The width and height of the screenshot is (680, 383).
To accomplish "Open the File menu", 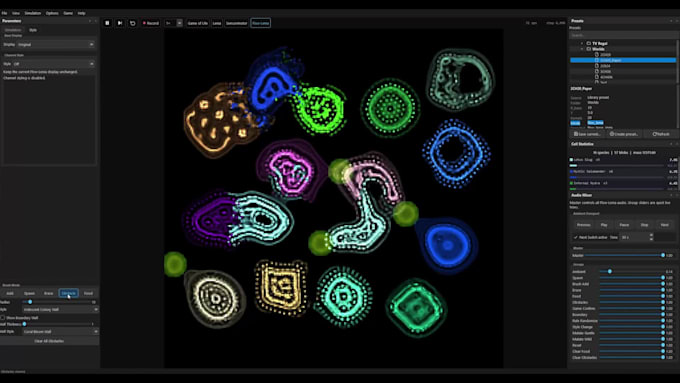I will 4,13.
